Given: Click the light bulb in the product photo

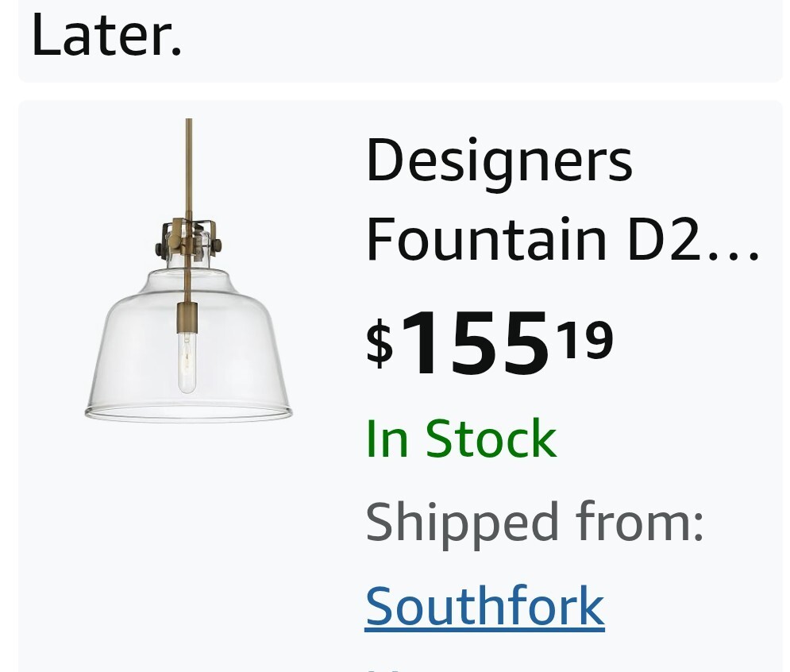Looking at the screenshot, I should click(187, 361).
